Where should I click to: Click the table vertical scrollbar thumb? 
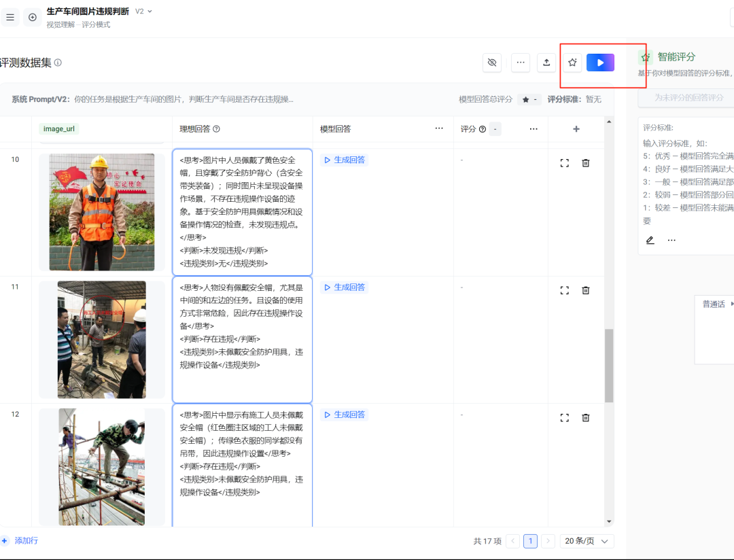pyautogui.click(x=609, y=366)
